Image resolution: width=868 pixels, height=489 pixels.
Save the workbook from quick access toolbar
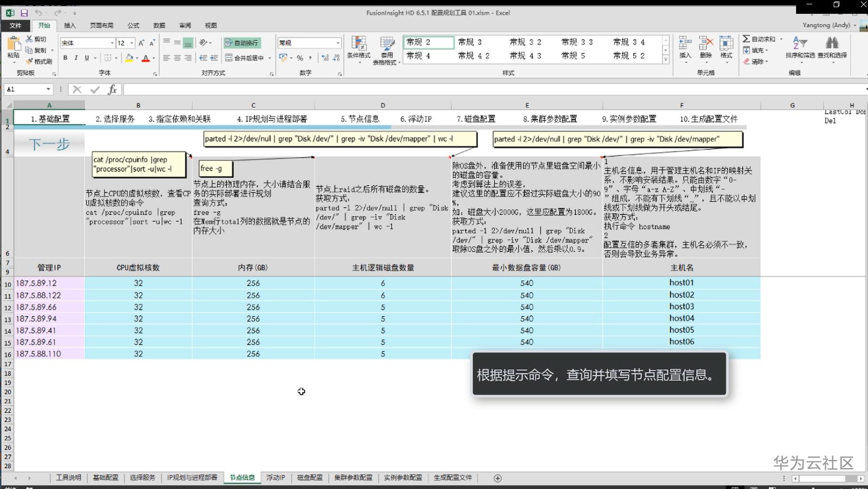coord(24,13)
